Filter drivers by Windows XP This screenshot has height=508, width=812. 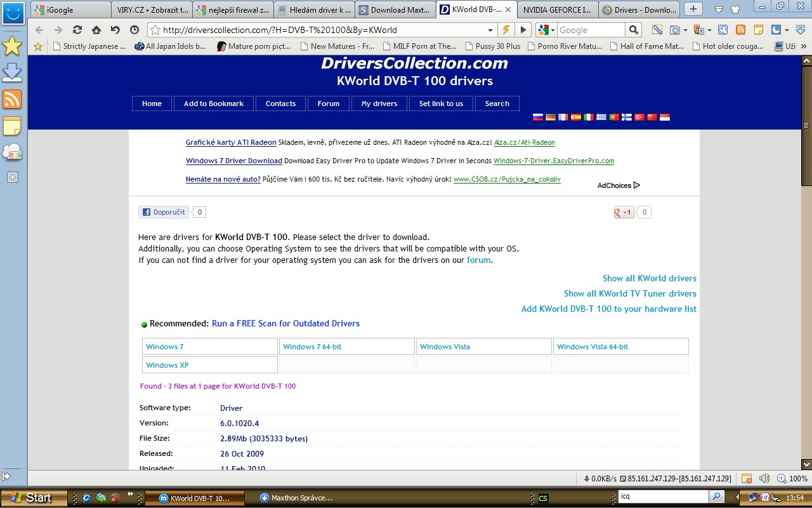(210, 365)
